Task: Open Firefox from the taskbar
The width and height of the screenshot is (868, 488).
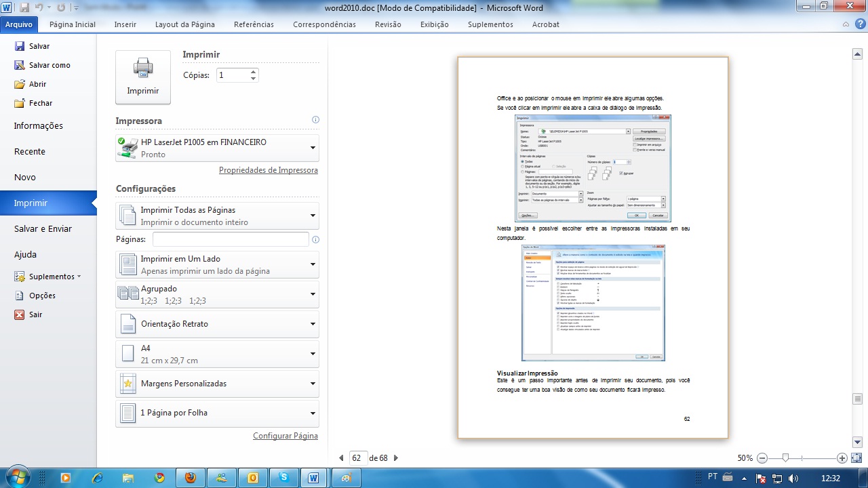Action: (x=190, y=478)
